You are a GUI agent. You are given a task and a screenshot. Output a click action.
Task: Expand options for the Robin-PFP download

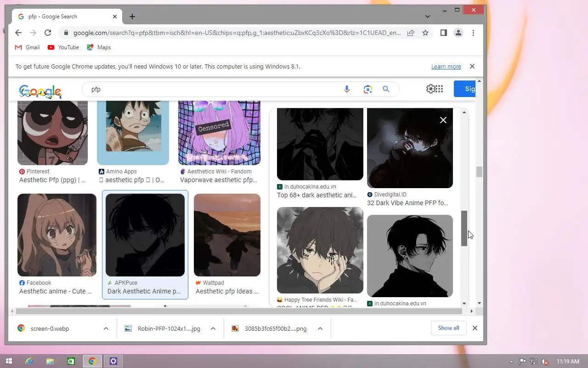click(213, 328)
